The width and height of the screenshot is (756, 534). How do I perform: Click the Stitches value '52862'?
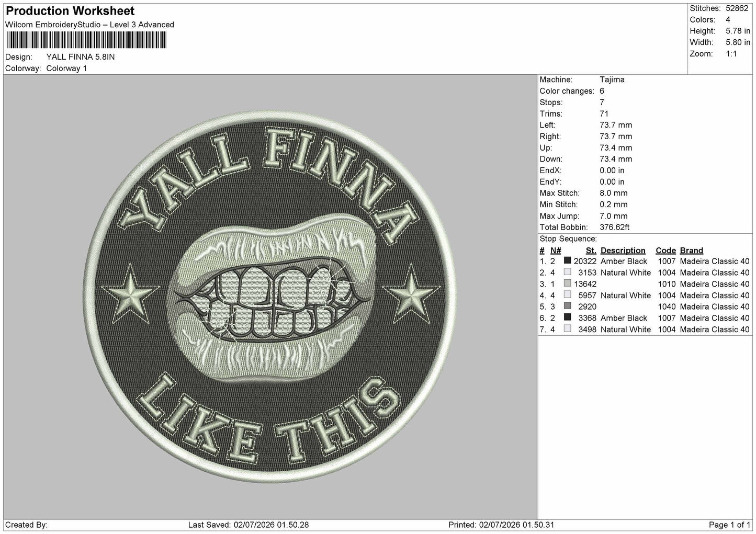(738, 8)
